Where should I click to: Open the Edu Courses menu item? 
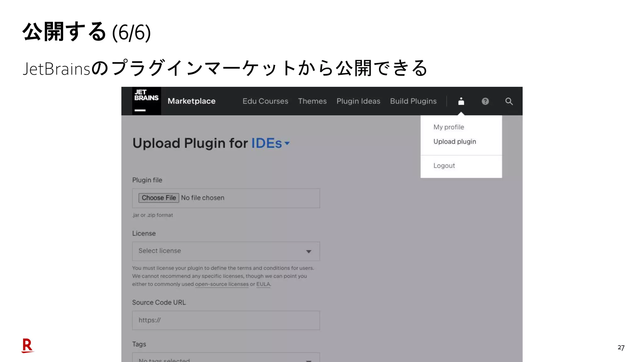click(x=265, y=101)
